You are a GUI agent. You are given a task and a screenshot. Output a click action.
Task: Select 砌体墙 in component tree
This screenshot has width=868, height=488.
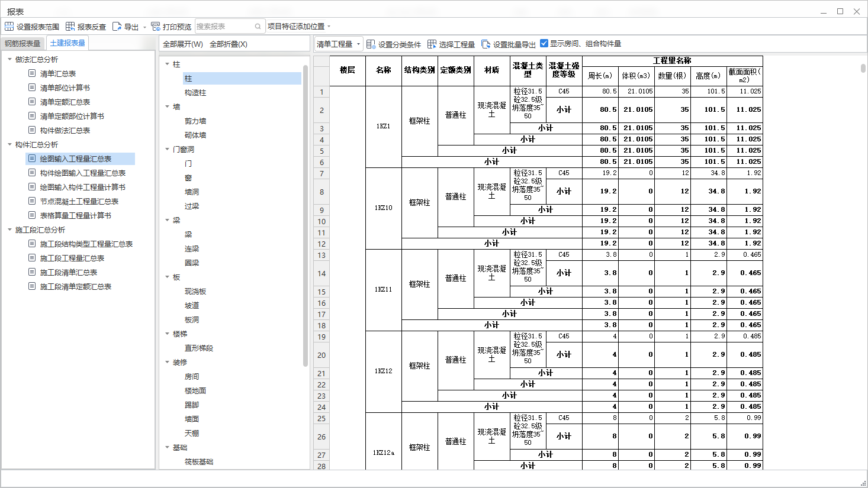195,135
